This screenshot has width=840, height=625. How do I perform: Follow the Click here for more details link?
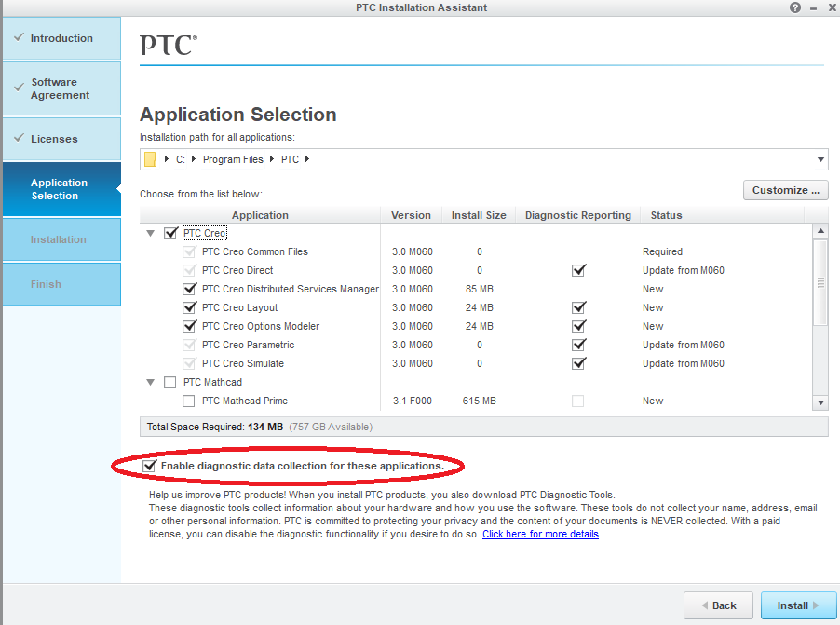(540, 533)
